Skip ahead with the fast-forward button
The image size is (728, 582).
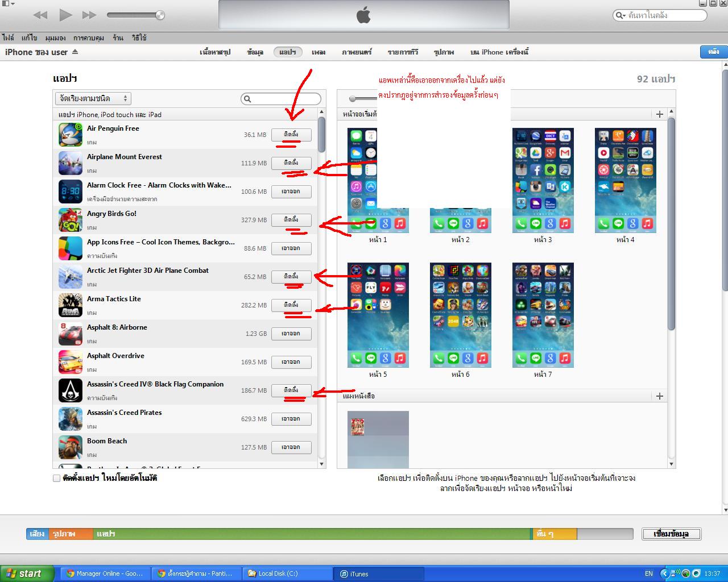(x=89, y=15)
